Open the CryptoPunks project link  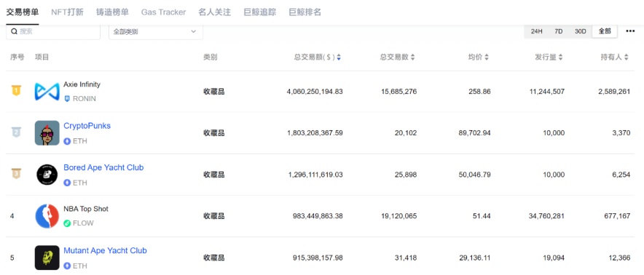87,126
